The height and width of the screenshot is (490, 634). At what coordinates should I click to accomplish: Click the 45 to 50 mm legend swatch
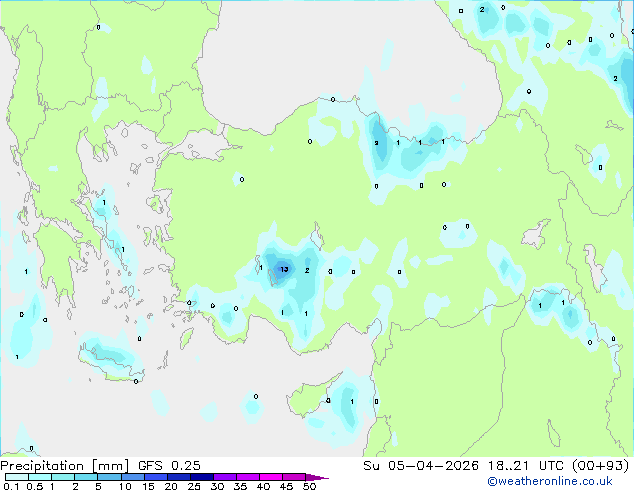pos(294,477)
